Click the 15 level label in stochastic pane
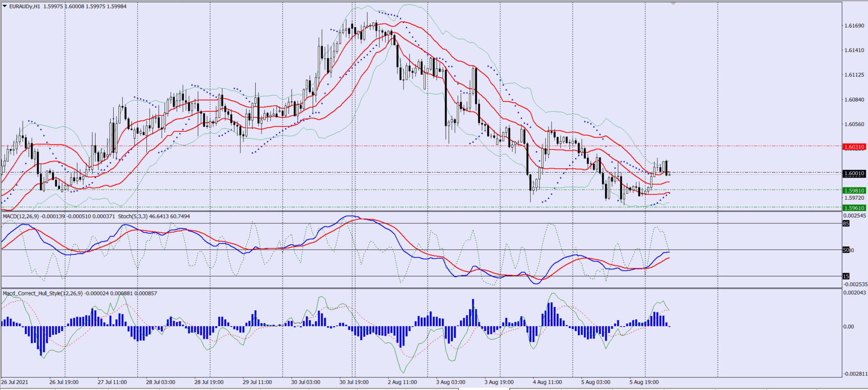This screenshot has width=868, height=390. (846, 276)
